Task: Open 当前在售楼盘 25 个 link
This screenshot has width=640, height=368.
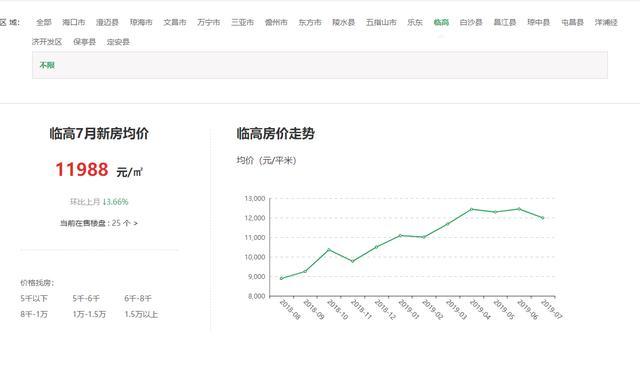Action: pos(99,223)
